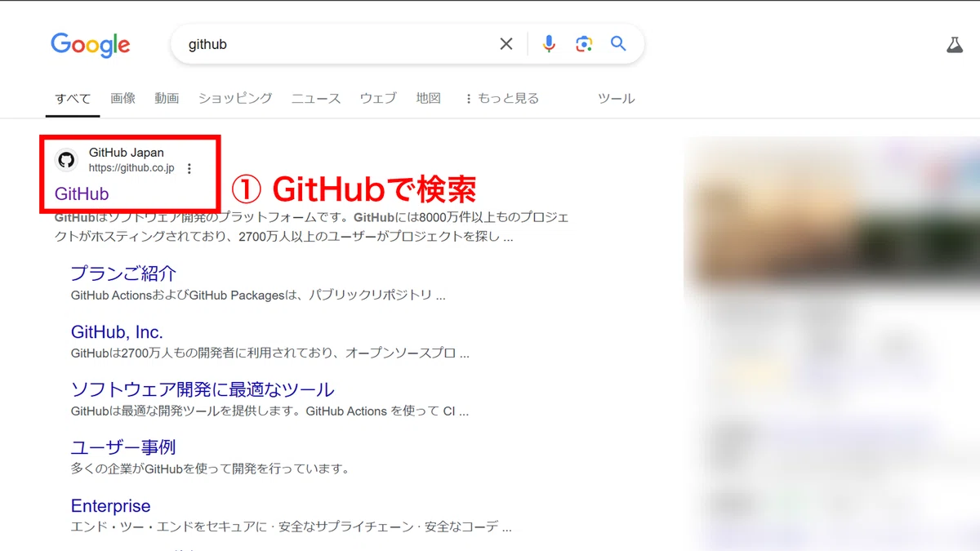Clear the search box with the X icon
Image resolution: width=980 pixels, height=551 pixels.
coord(506,44)
